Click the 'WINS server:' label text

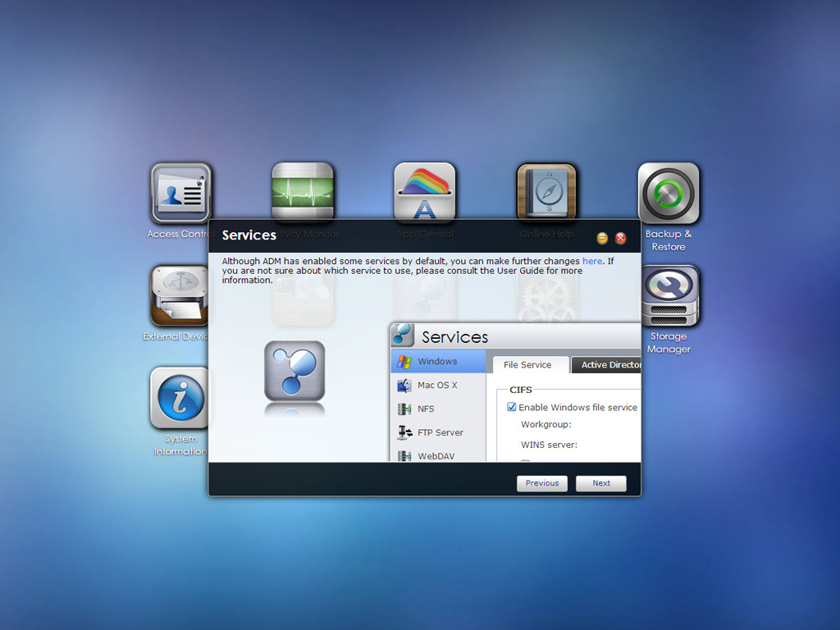pos(549,445)
